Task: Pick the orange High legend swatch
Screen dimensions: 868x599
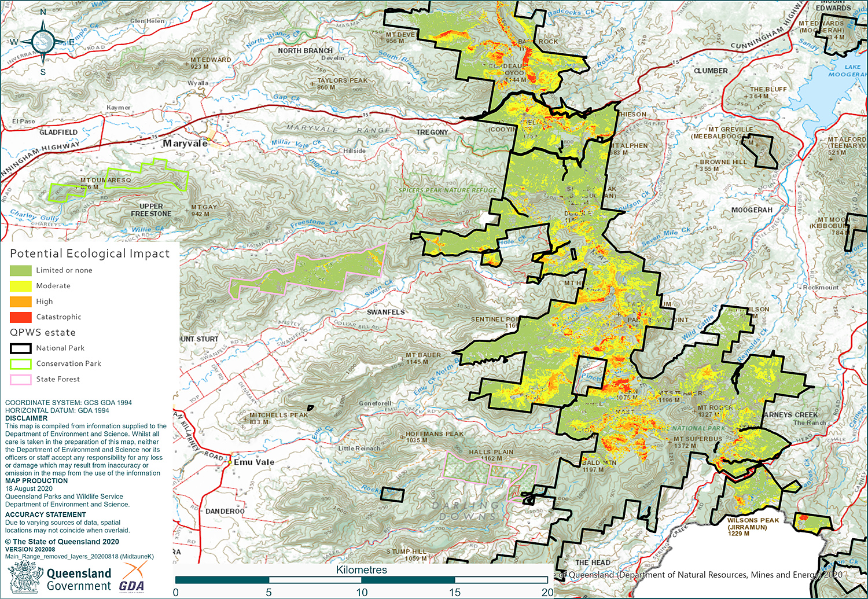Action: [20, 302]
